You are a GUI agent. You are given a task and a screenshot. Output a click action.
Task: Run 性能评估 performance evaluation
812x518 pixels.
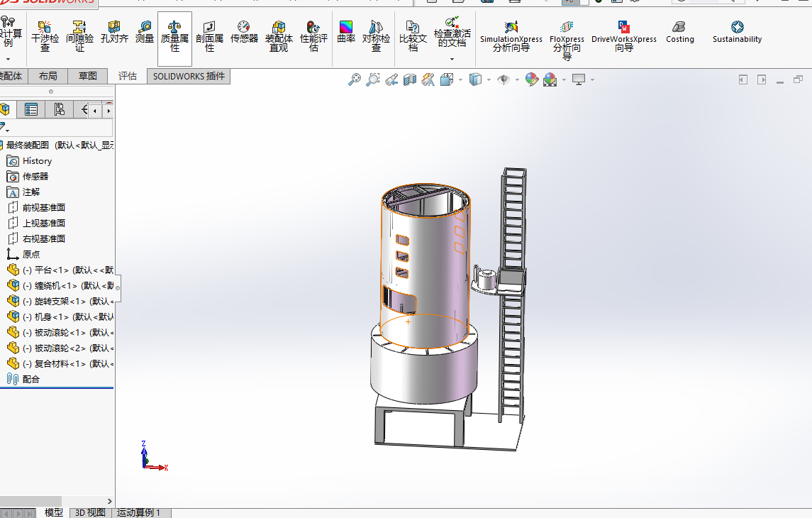pyautogui.click(x=313, y=37)
